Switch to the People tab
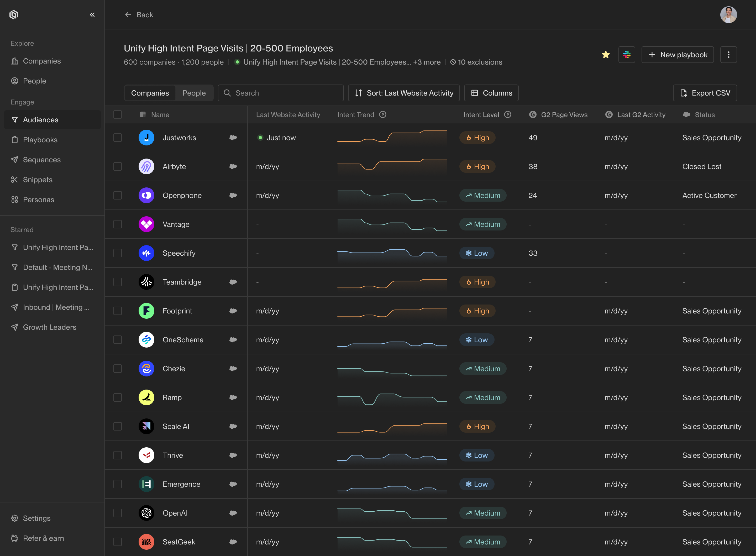This screenshot has width=756, height=556. [x=194, y=93]
